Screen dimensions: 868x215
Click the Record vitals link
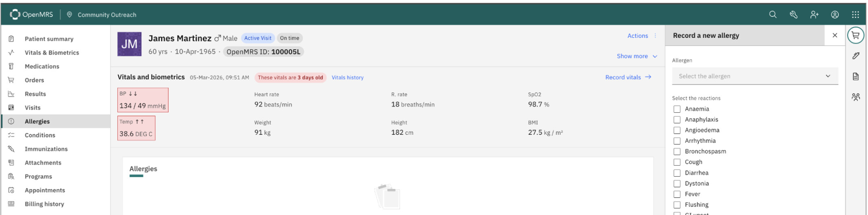628,77
